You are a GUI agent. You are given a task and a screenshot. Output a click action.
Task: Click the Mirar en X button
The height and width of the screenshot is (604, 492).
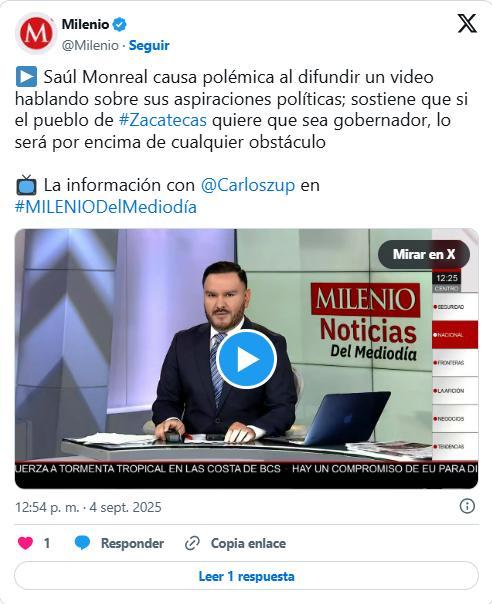point(424,254)
